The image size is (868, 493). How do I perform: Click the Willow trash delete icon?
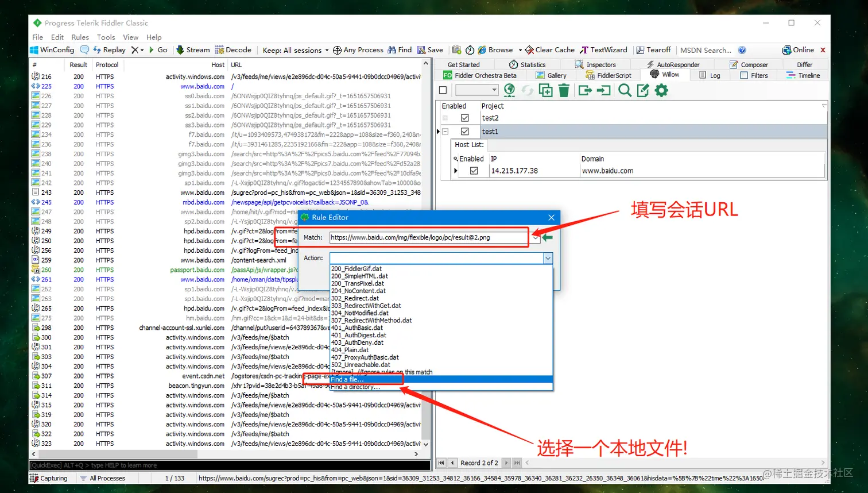tap(564, 90)
